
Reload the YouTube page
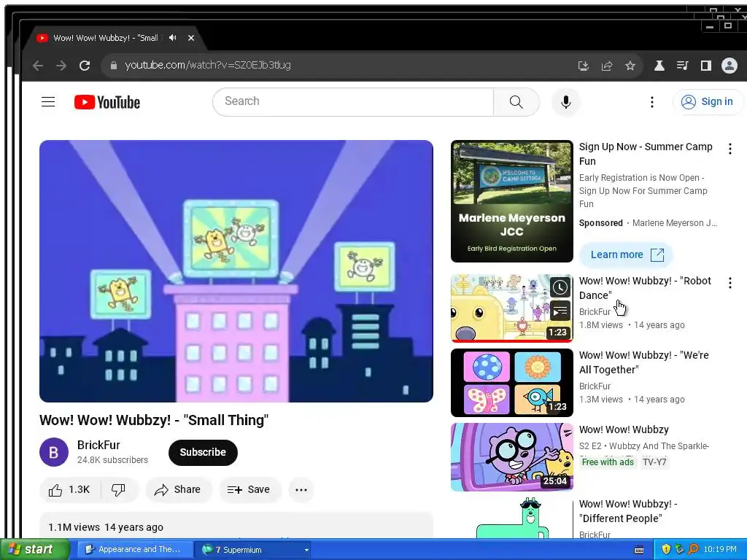(85, 66)
